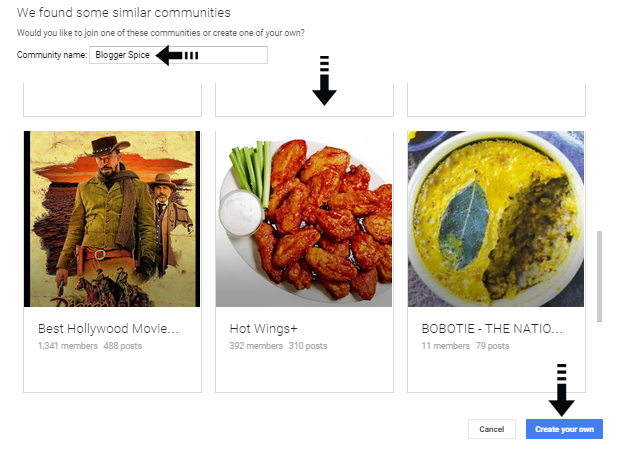Select the Hot Wings+ community title
617x450 pixels.
tap(264, 328)
